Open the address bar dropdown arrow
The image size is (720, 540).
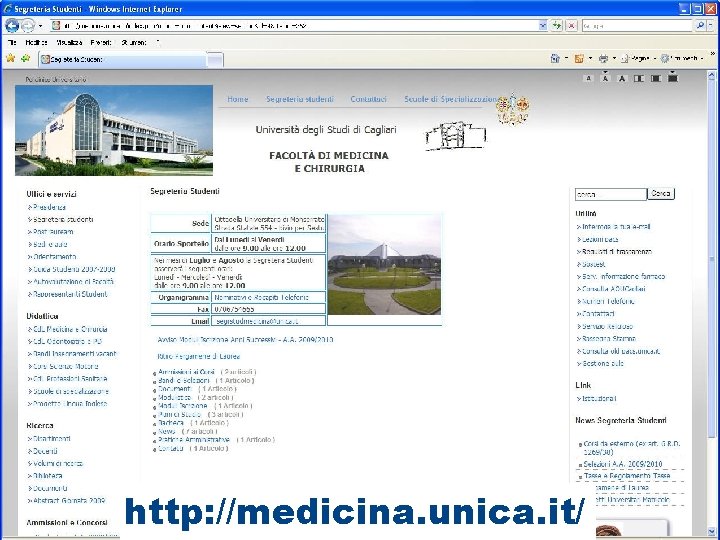[543, 26]
